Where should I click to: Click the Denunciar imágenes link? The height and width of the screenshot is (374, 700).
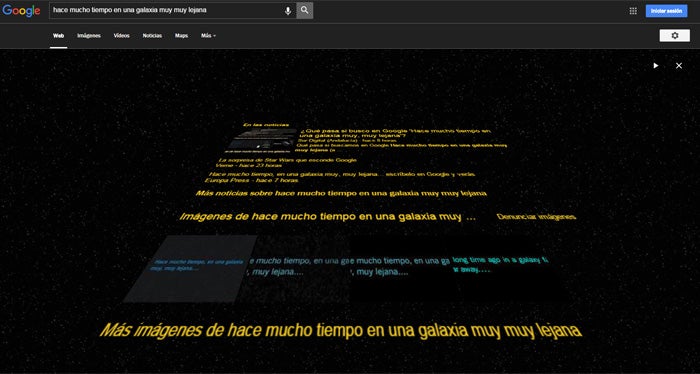(x=536, y=217)
